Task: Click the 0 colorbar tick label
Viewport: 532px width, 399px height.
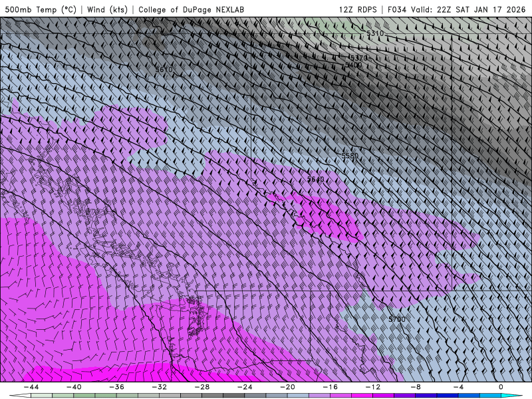Action: 501,387
